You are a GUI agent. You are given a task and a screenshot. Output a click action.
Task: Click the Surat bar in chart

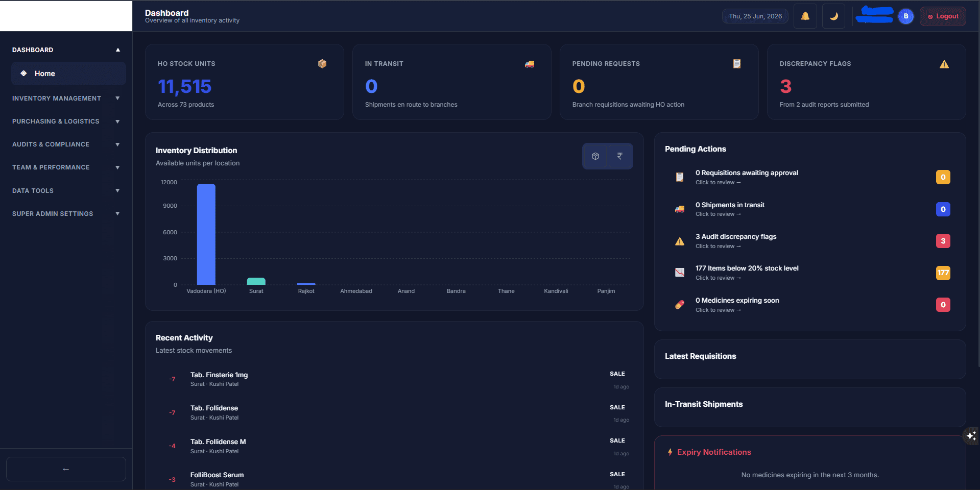[256, 281]
